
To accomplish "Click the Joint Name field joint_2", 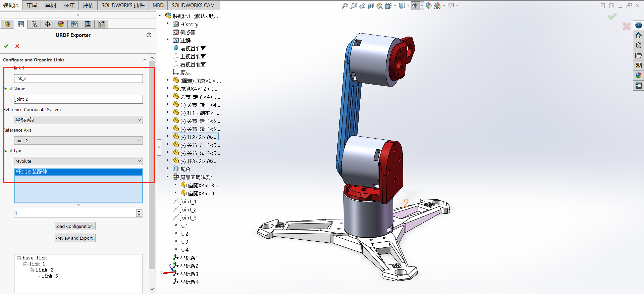I will tap(78, 99).
